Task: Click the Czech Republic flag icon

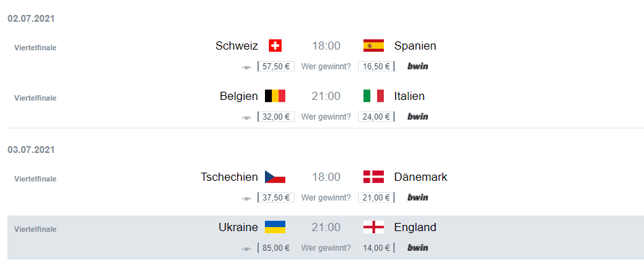Action: tap(275, 177)
